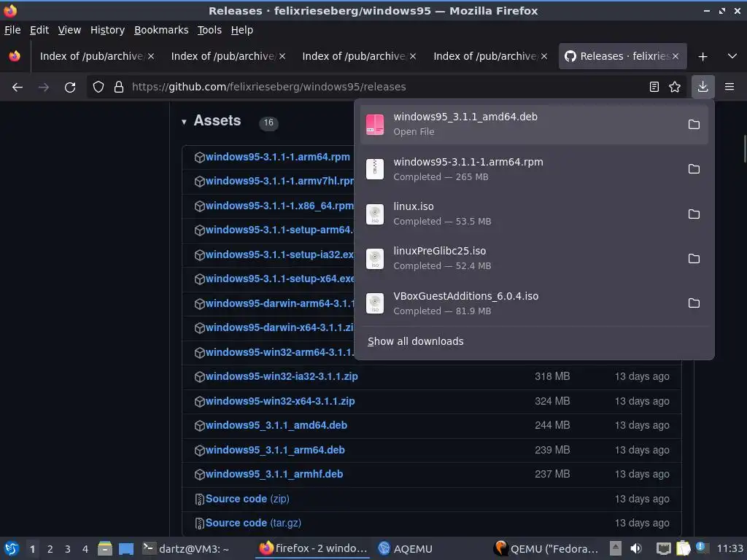The image size is (747, 560).
Task: Download windows95-3.1.1-1.armv7hl.rpm asset
Action: tap(279, 181)
